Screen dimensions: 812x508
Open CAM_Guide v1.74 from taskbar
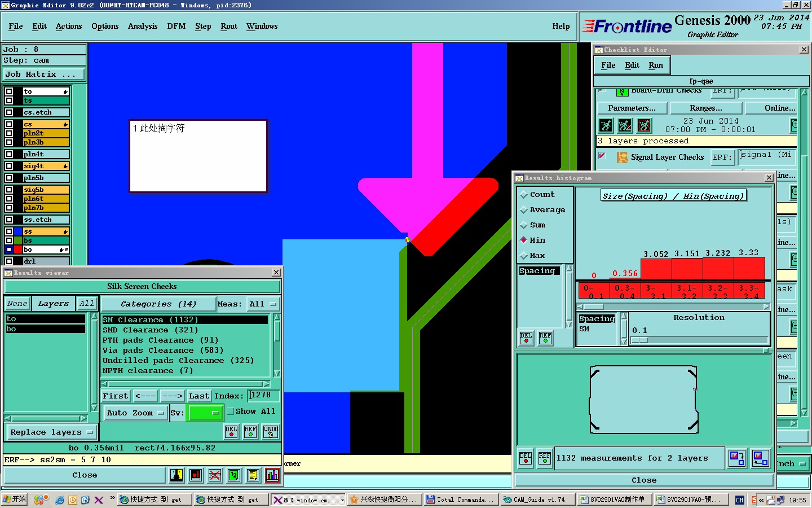[537, 500]
